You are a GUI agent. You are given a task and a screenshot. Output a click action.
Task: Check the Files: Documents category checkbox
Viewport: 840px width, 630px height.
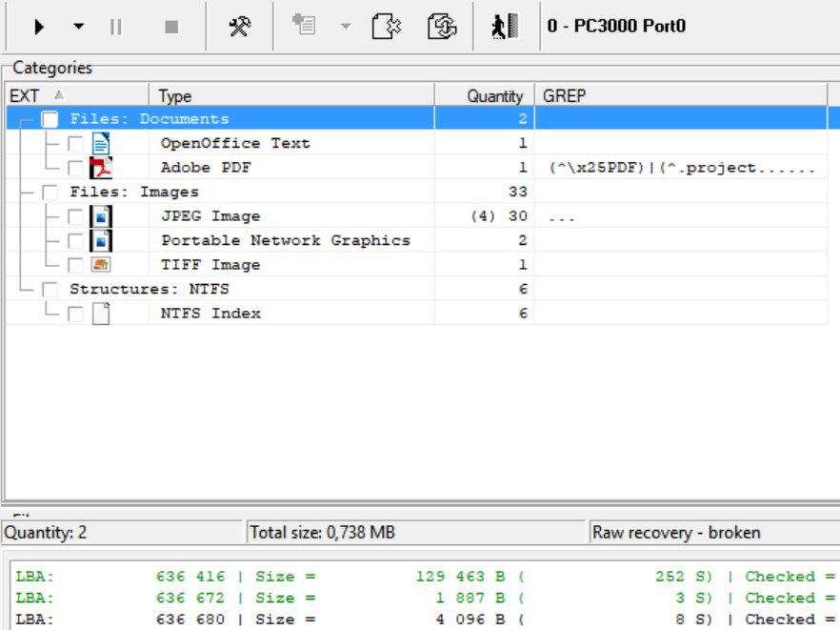pos(50,119)
